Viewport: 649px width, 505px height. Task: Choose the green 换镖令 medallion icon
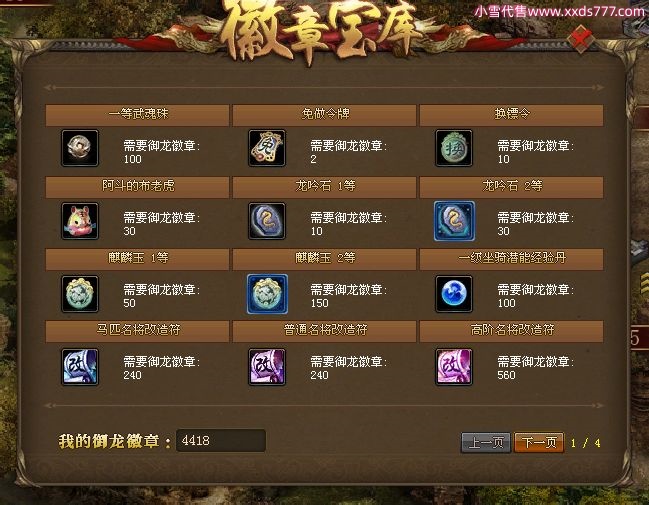click(x=454, y=148)
